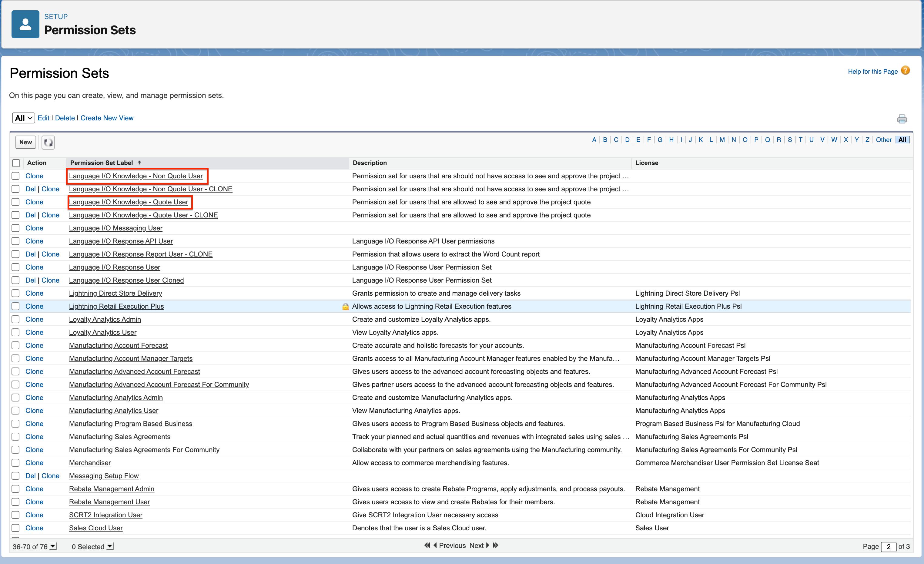
Task: Jump to first page double-arrow icon
Action: [427, 545]
